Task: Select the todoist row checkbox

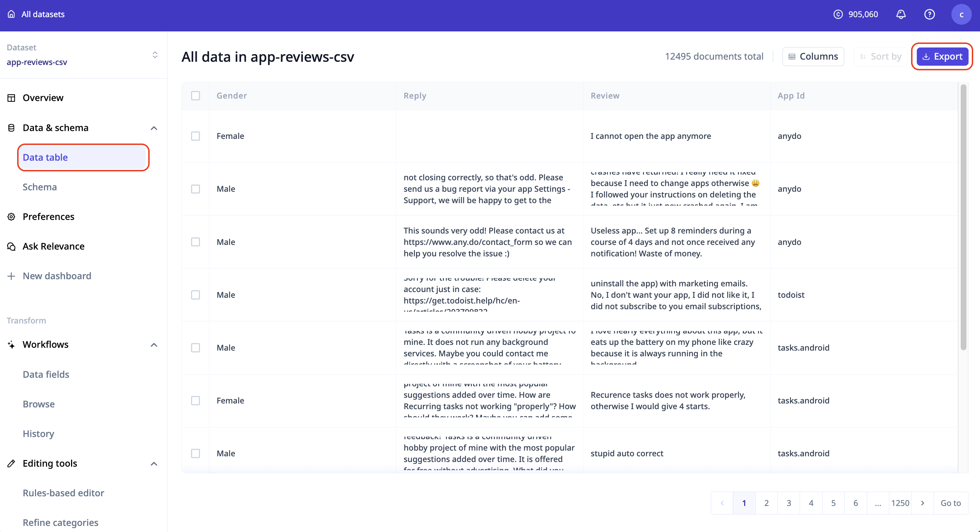Action: [196, 295]
